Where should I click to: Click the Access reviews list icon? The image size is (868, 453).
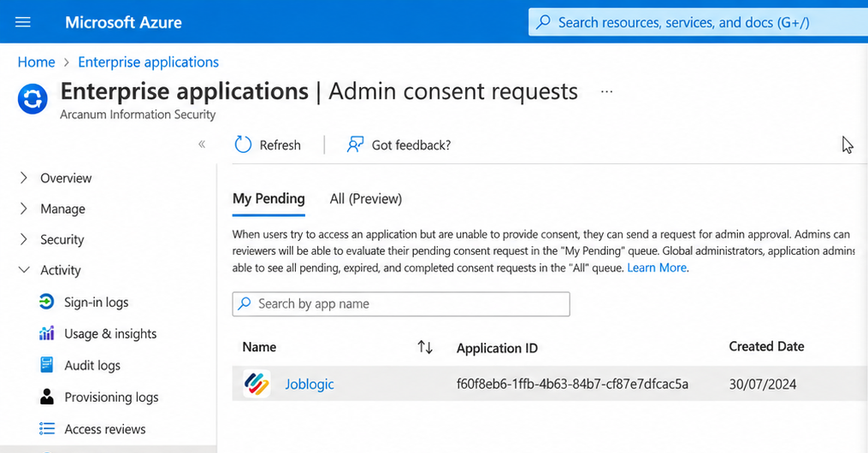pos(47,429)
